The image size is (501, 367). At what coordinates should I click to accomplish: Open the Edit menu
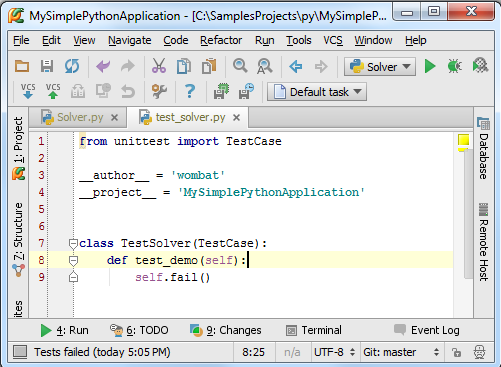point(51,40)
